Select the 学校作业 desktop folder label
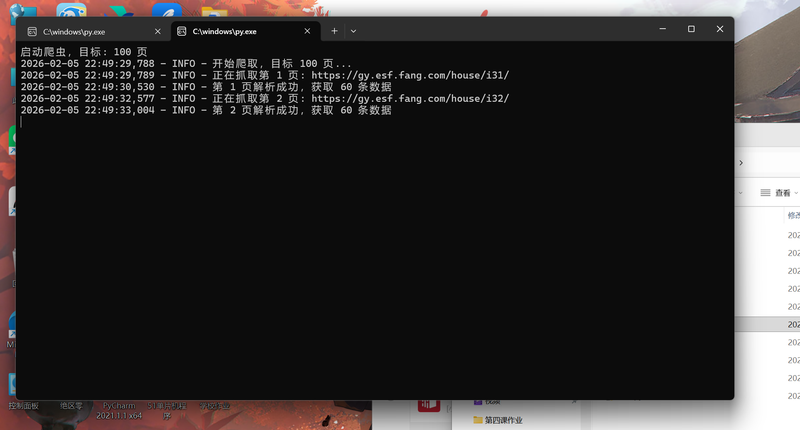Image resolution: width=800 pixels, height=430 pixels. tap(214, 406)
